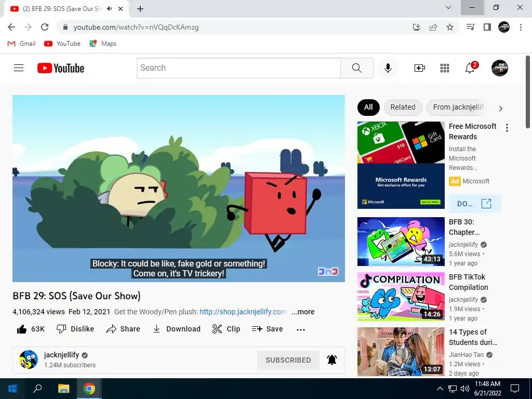Select the Related filter chip
Viewport: 532px width, 399px height.
click(x=403, y=107)
